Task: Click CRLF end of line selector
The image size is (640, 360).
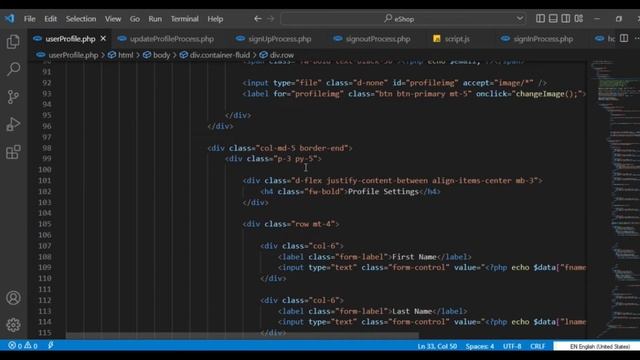Action: coord(538,346)
